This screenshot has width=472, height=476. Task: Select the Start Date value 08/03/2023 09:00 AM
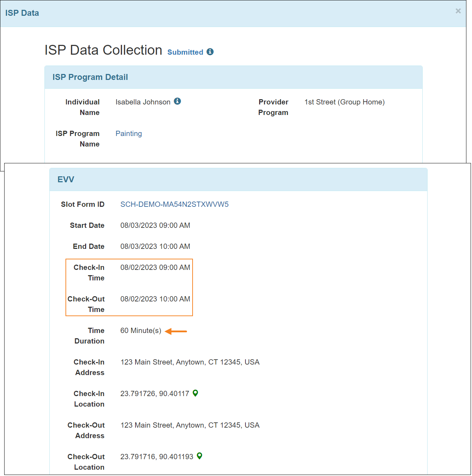click(155, 225)
